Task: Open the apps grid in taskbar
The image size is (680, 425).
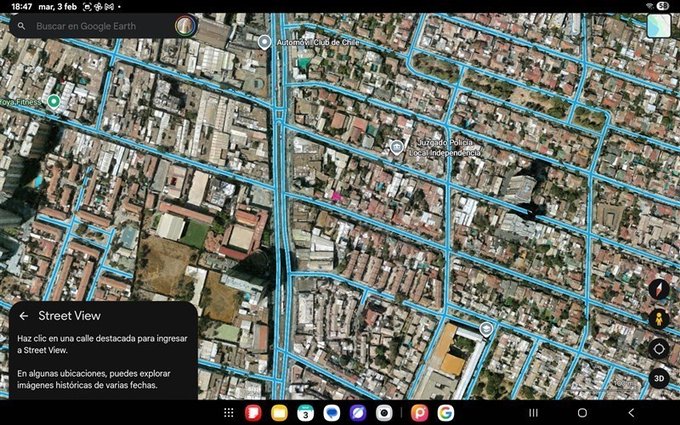Action: click(x=229, y=412)
